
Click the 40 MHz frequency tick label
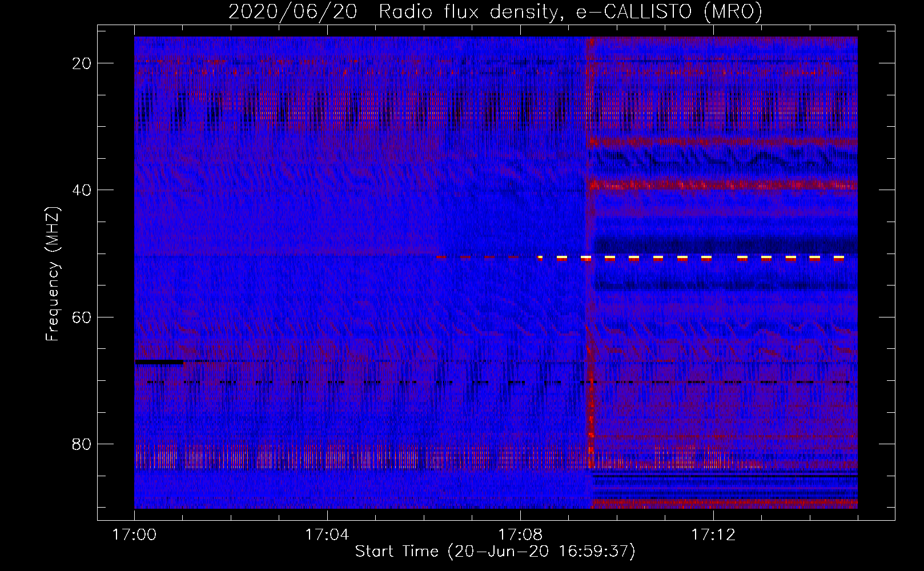82,190
